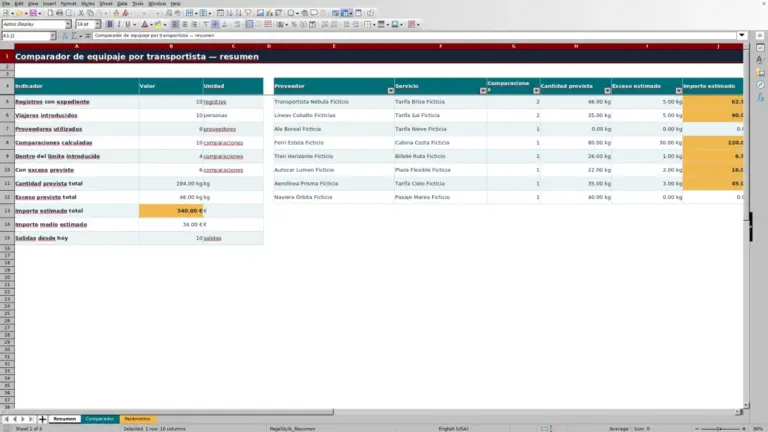This screenshot has width=768, height=432.
Task: Click the Insert image icon
Action: tap(261, 13)
